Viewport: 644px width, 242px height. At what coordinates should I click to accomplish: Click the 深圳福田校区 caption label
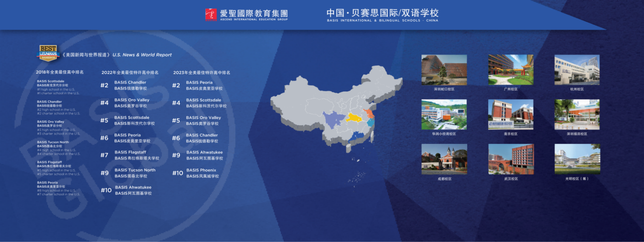(x=577, y=134)
